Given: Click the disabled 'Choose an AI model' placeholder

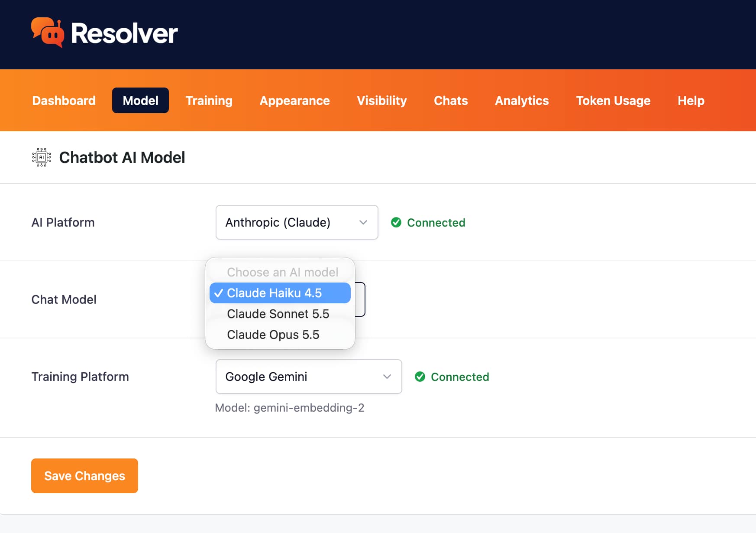Looking at the screenshot, I should pyautogui.click(x=283, y=272).
